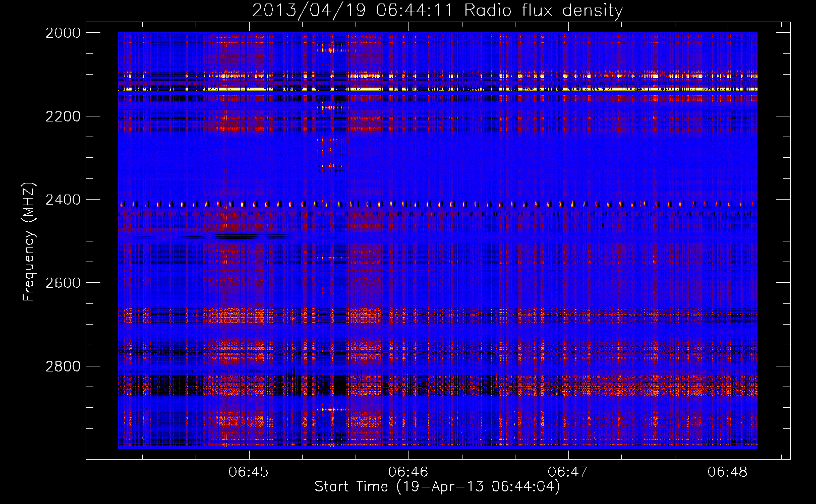Select the 2600 frequency axis label
Image resolution: width=816 pixels, height=504 pixels.
coord(63,283)
